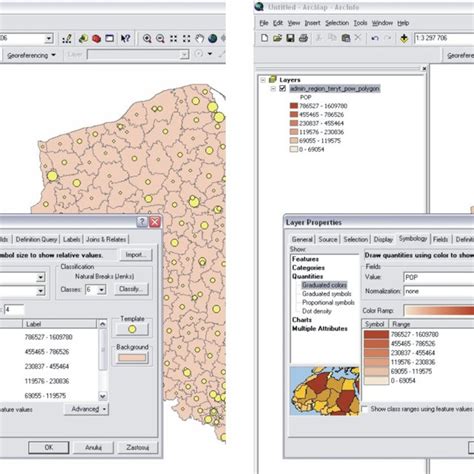Open the Georeferencing Layer dropdown
This screenshot has width=474, height=474.
pos(184,55)
